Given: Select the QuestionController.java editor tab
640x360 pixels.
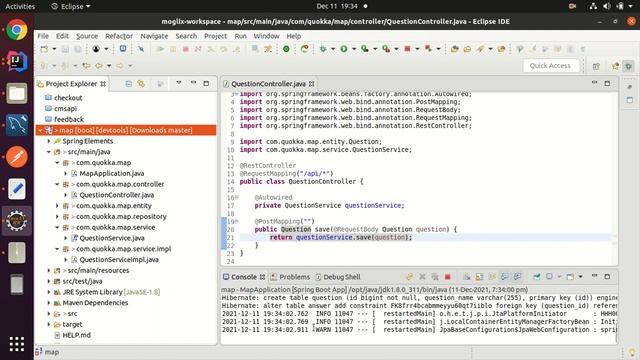Looking at the screenshot, I should pyautogui.click(x=269, y=84).
